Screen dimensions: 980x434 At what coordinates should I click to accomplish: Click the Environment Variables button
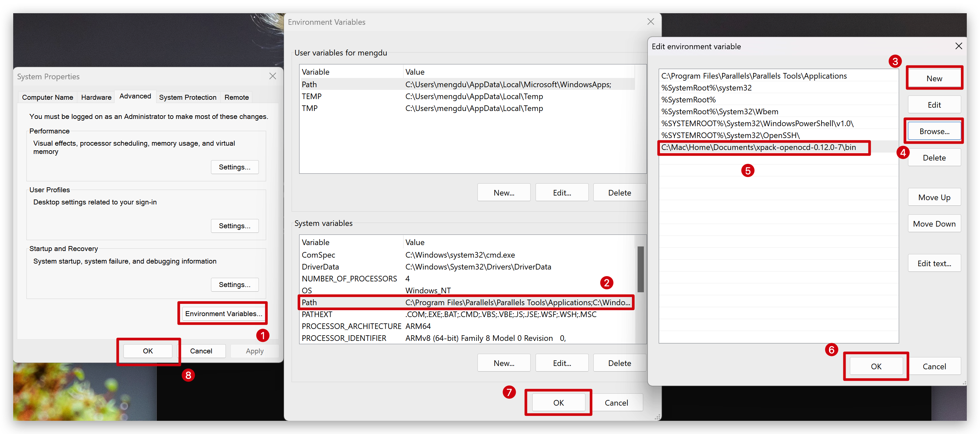click(x=223, y=313)
